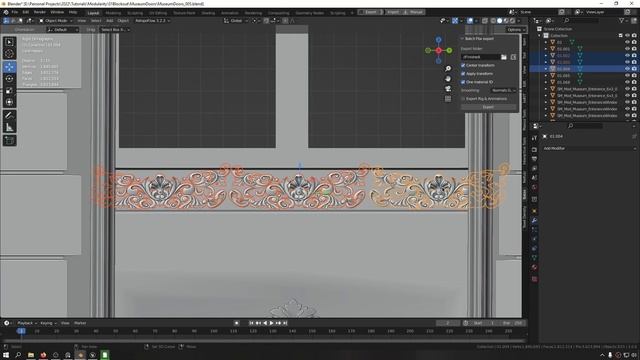Click outliner filter funnel icon
Viewport: 640px width, 360px height.
click(622, 20)
